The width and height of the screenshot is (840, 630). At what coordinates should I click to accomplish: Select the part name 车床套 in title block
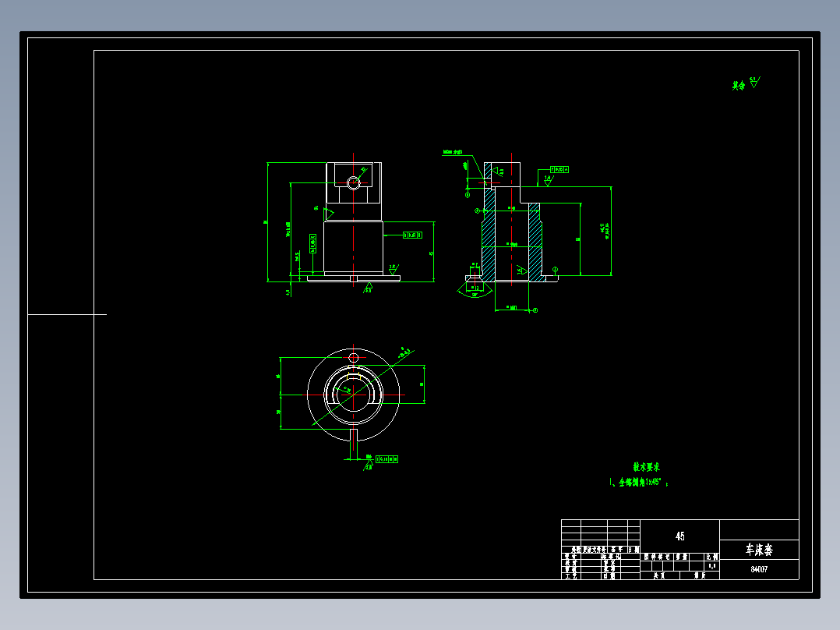(x=759, y=550)
